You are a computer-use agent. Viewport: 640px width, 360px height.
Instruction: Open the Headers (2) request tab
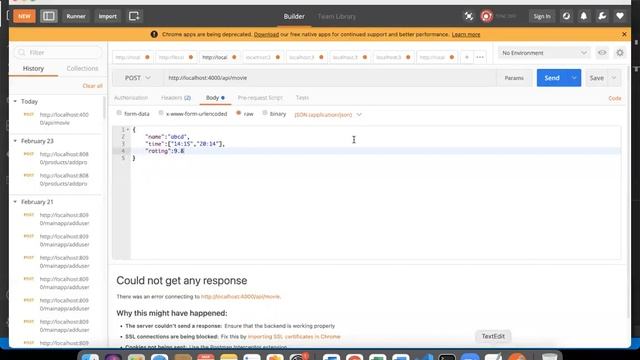pos(176,98)
